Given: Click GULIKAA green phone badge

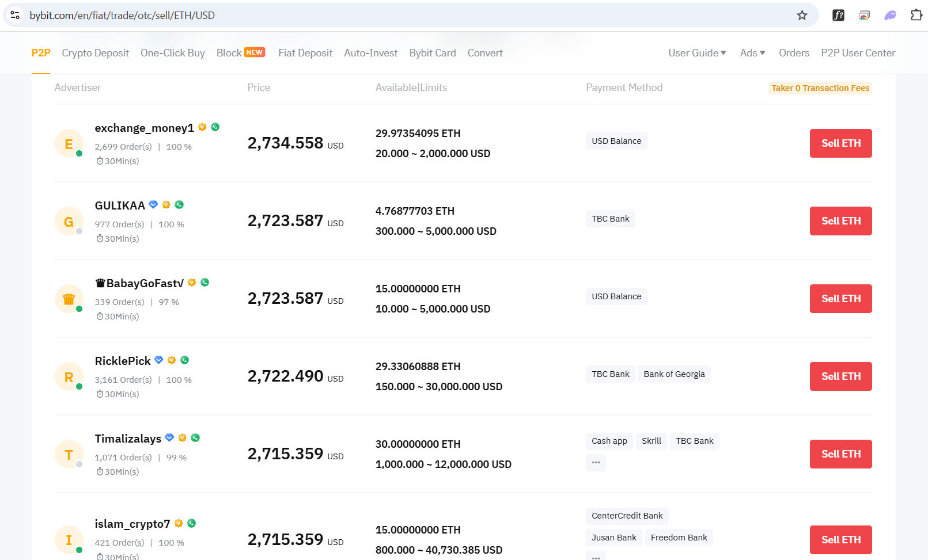Looking at the screenshot, I should [x=179, y=204].
